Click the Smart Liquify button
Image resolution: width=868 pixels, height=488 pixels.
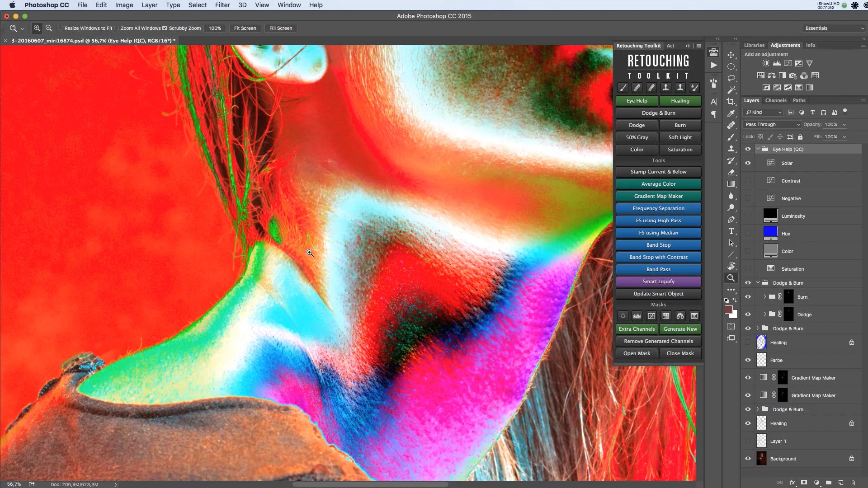point(658,282)
